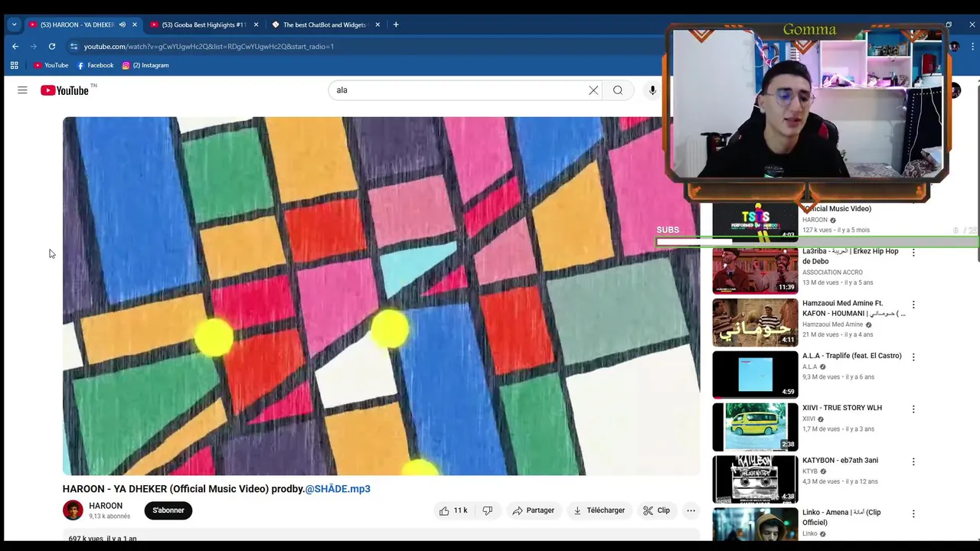Open the YouTube guide hamburger menu

pyautogui.click(x=22, y=90)
